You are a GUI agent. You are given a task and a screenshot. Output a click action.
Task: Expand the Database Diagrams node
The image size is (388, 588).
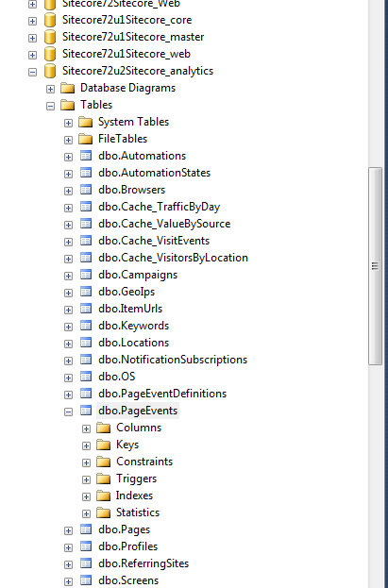50,89
